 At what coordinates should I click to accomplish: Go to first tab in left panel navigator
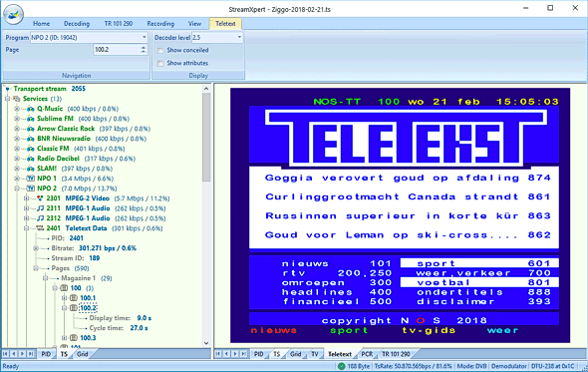[x=6, y=354]
